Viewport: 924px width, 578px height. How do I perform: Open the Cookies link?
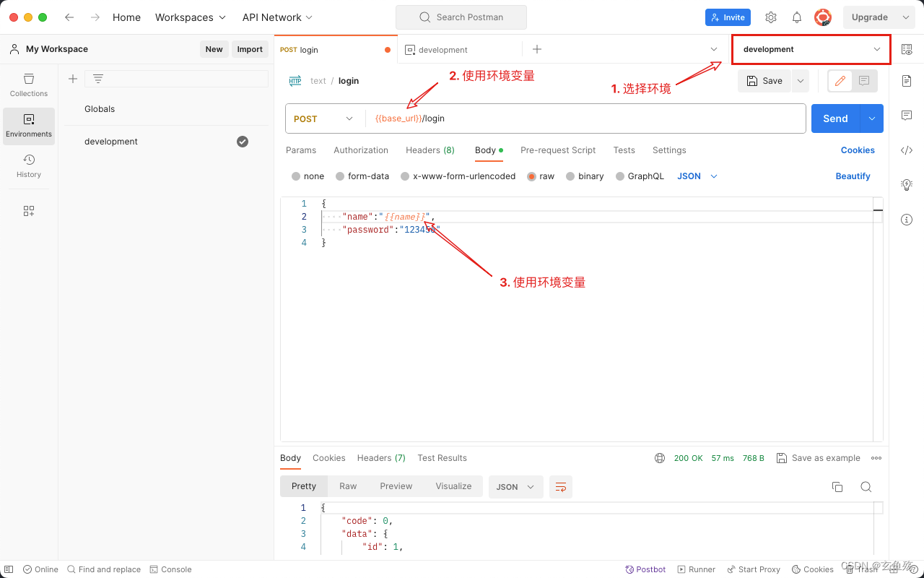point(858,150)
